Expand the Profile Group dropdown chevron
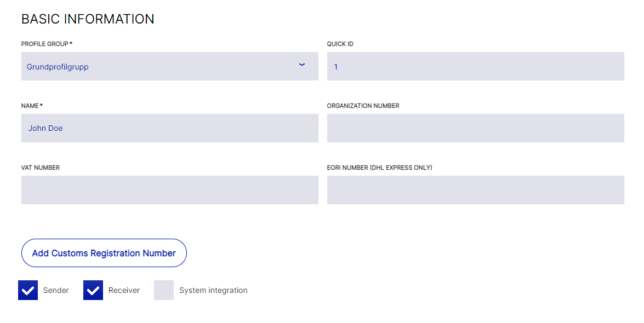This screenshot has width=644, height=323. point(302,65)
